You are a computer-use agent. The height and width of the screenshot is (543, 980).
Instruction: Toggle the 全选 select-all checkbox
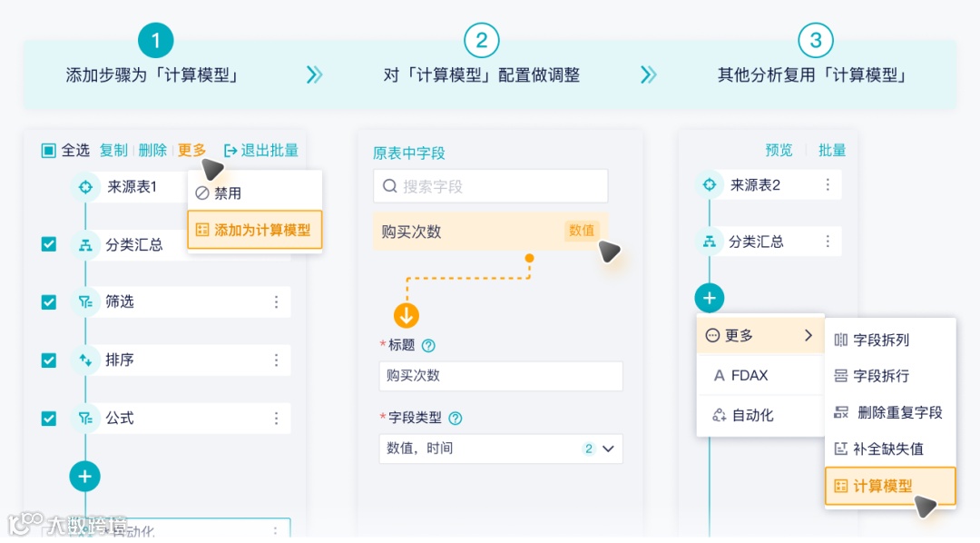click(48, 150)
